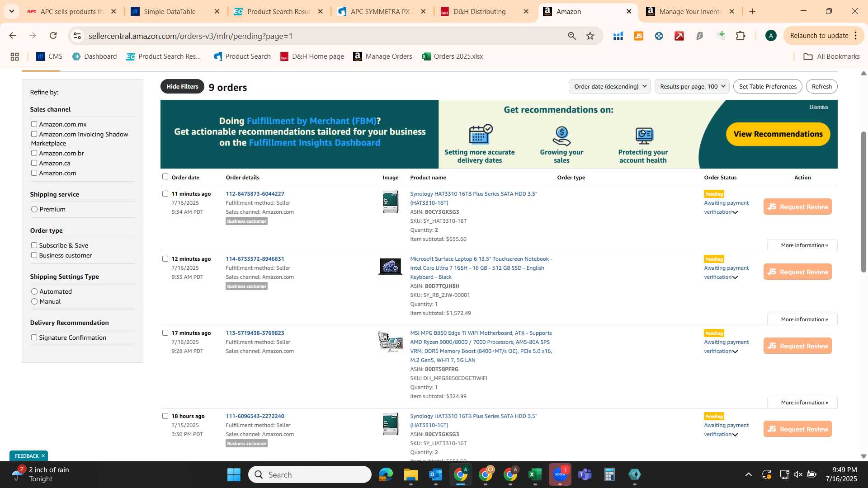The width and height of the screenshot is (868, 488).
Task: Open the Orders 2025.xlsx bookmark
Action: pyautogui.click(x=452, y=56)
